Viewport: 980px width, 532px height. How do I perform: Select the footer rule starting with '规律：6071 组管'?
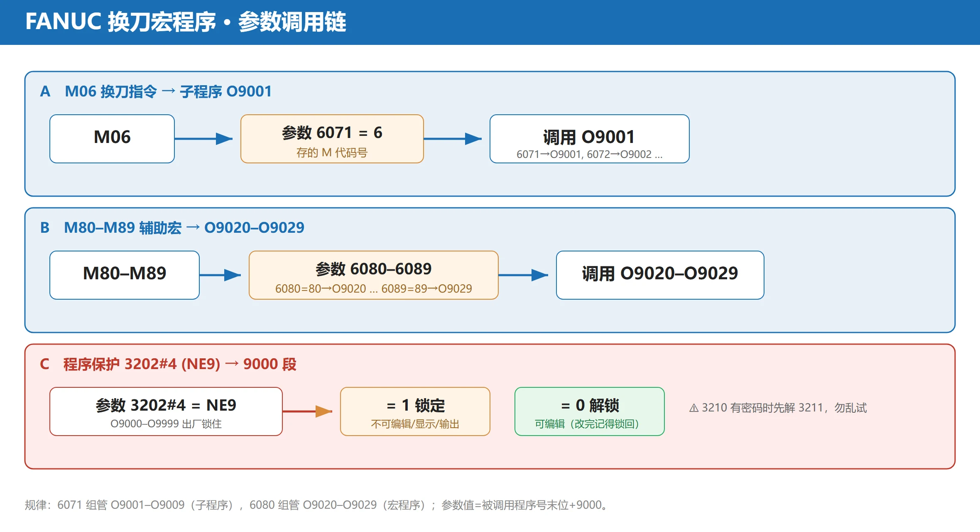[318, 505]
